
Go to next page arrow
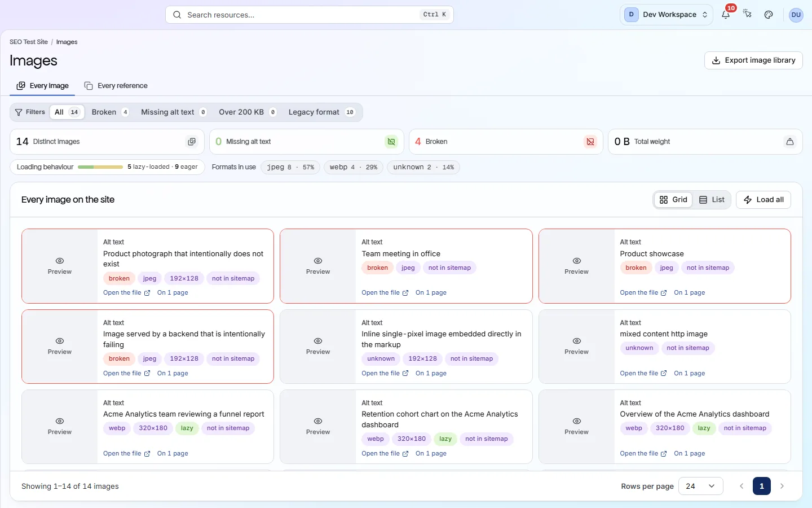pos(782,486)
